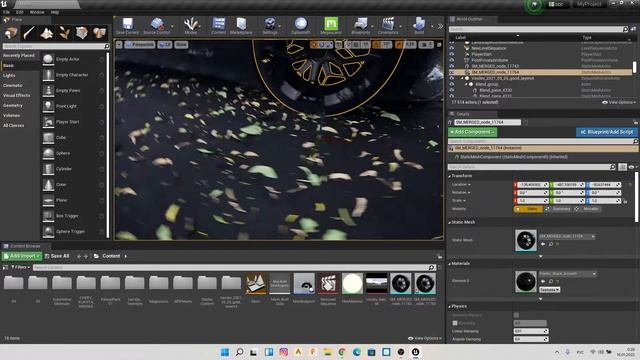Select the Point Light placement item
This screenshot has width=640, height=360.
point(73,106)
